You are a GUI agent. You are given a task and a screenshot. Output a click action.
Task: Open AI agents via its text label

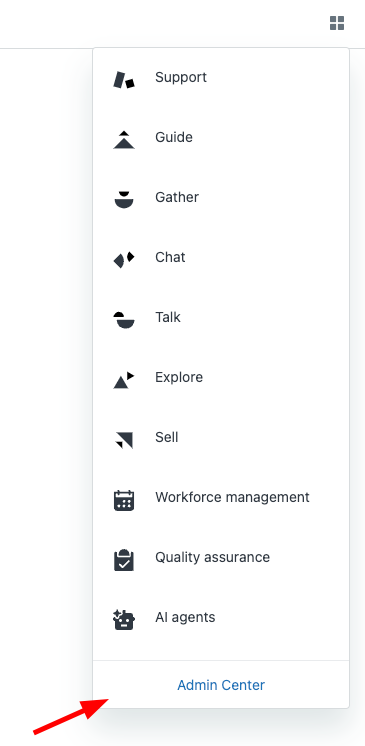[185, 618]
